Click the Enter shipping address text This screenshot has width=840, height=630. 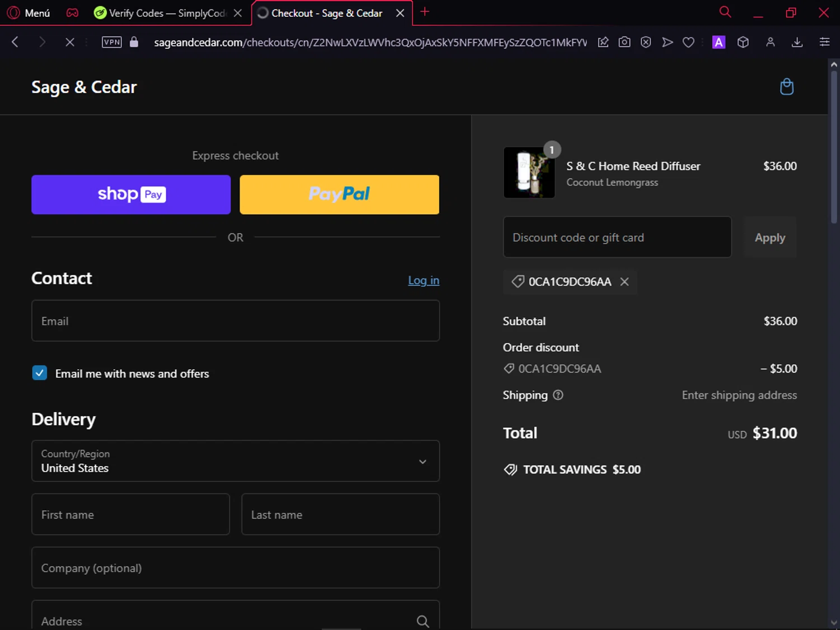click(739, 395)
